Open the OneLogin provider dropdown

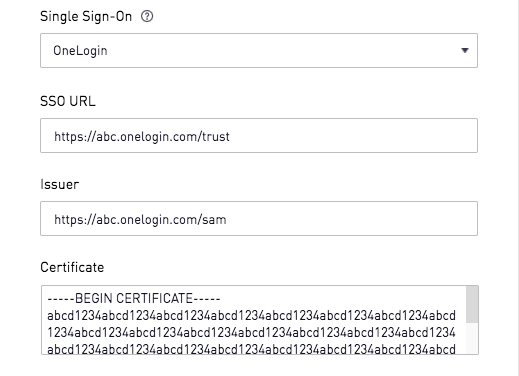[259, 50]
